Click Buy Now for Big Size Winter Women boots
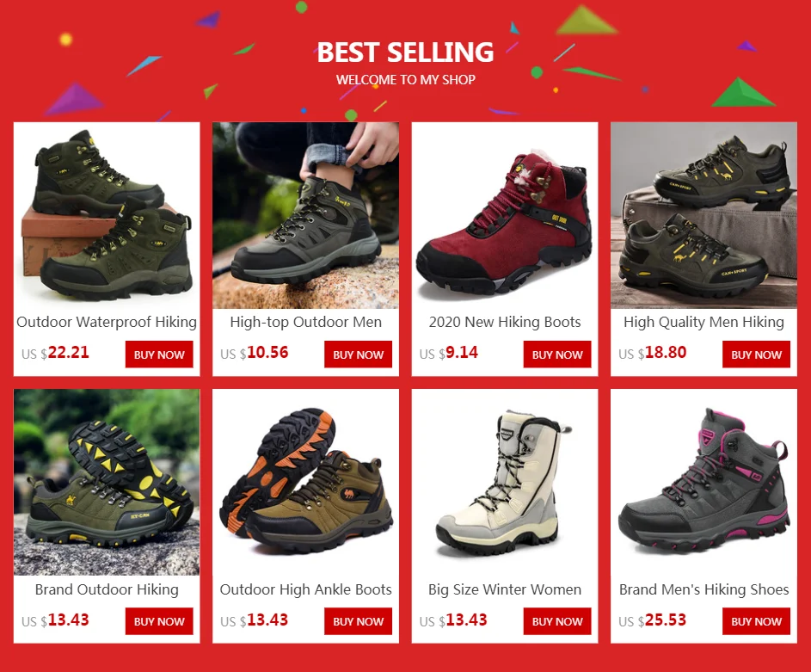 point(557,621)
